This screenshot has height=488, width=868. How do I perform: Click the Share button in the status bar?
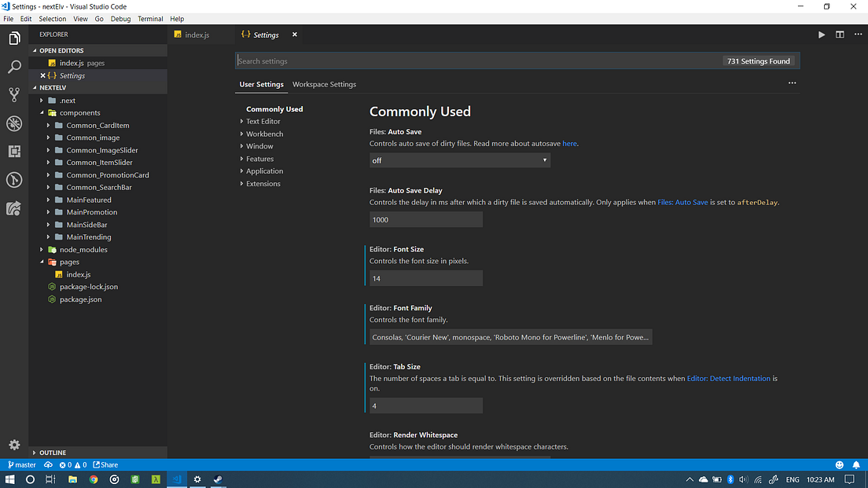[105, 464]
